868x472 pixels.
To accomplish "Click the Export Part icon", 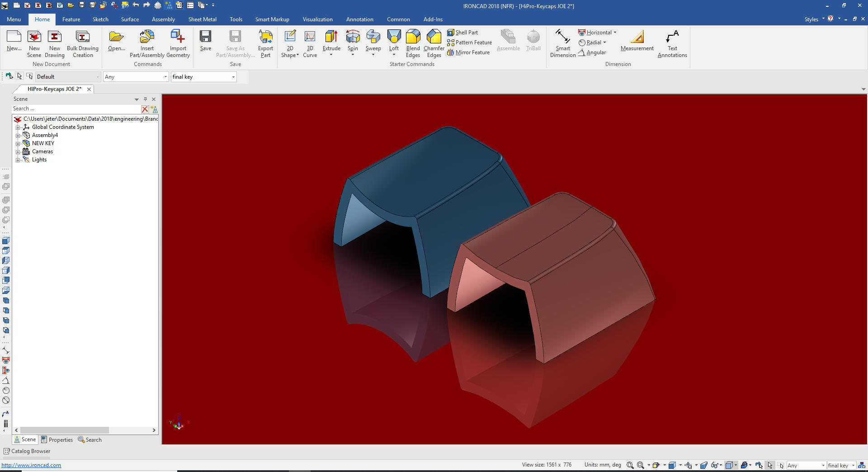I will pyautogui.click(x=265, y=38).
